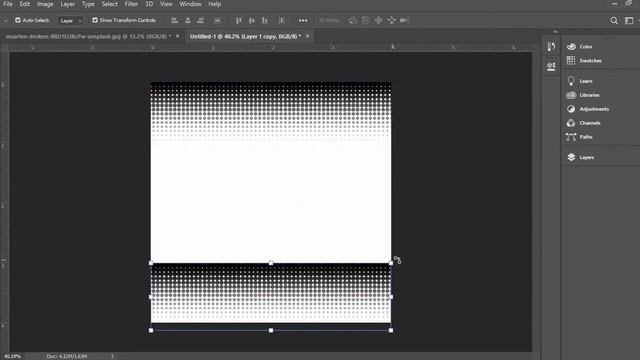This screenshot has height=360, width=640.
Task: Toggle the Auto-Select checkbox
Action: 18,20
